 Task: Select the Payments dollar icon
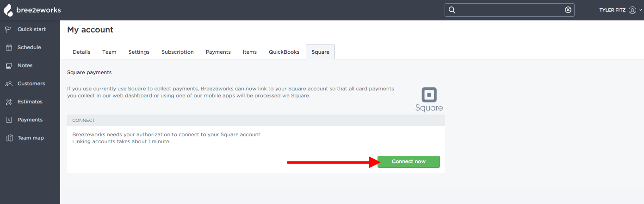point(8,120)
